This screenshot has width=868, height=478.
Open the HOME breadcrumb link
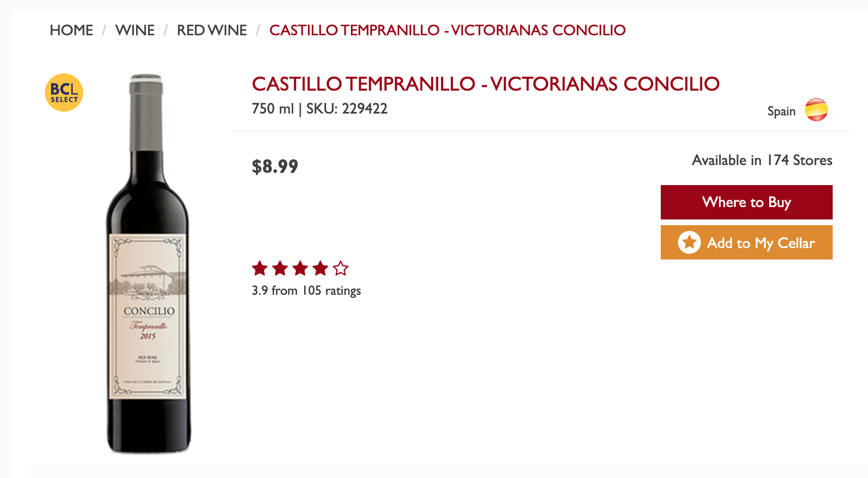pyautogui.click(x=72, y=30)
